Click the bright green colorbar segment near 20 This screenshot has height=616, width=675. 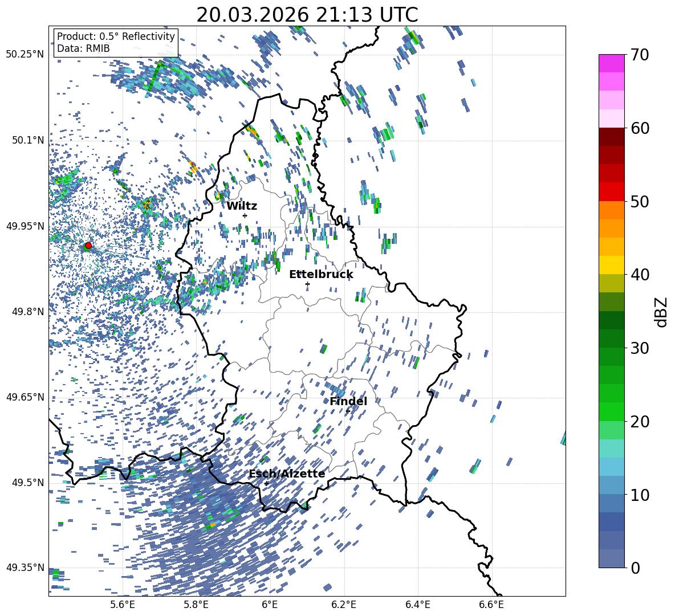point(612,411)
